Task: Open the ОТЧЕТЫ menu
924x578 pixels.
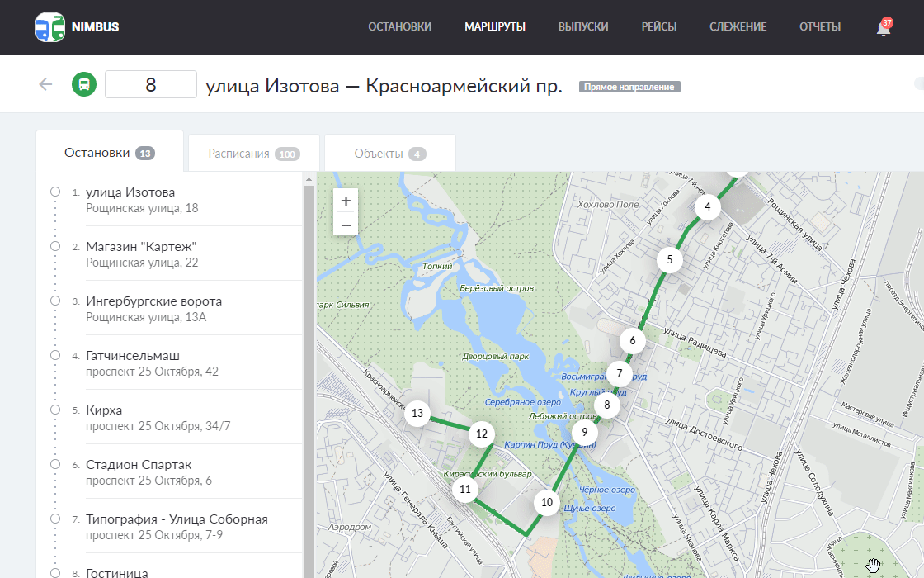Action: (820, 27)
